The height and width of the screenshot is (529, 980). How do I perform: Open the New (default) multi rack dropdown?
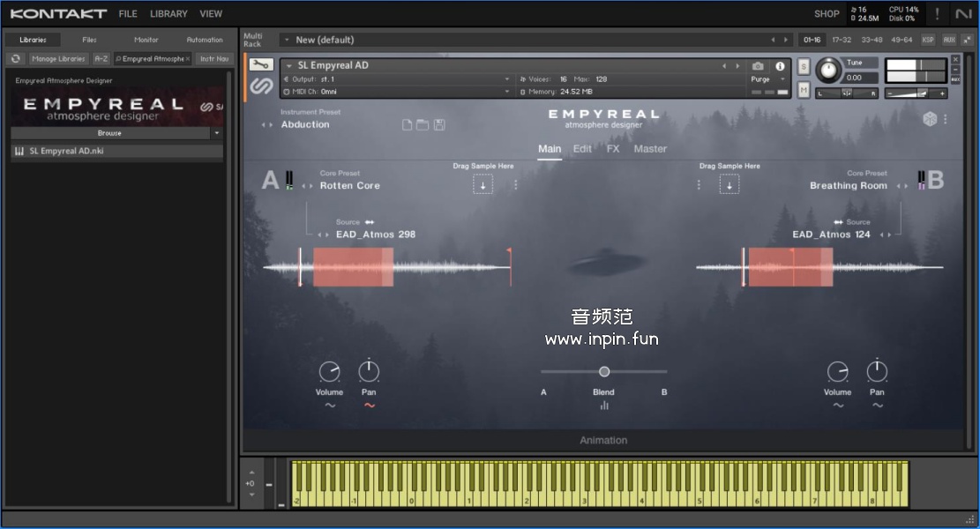(x=287, y=40)
